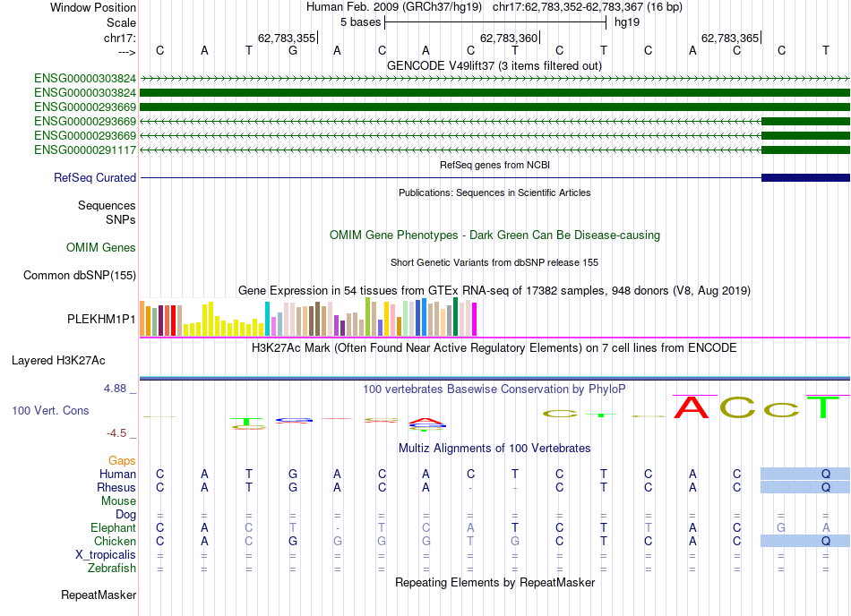Select the OMIM Genes label
This screenshot has height=616, width=851.
click(101, 248)
